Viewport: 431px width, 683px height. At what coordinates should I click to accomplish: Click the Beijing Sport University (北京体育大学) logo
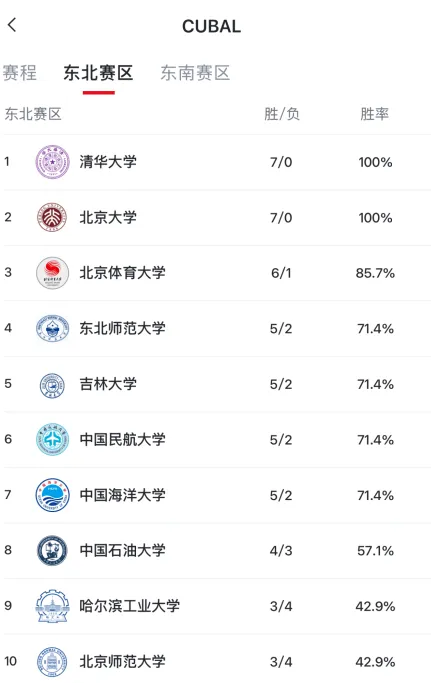tap(52, 273)
